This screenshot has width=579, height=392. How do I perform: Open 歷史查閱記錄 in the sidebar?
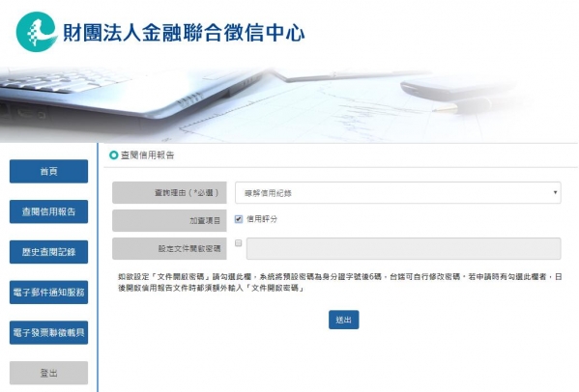pos(48,252)
